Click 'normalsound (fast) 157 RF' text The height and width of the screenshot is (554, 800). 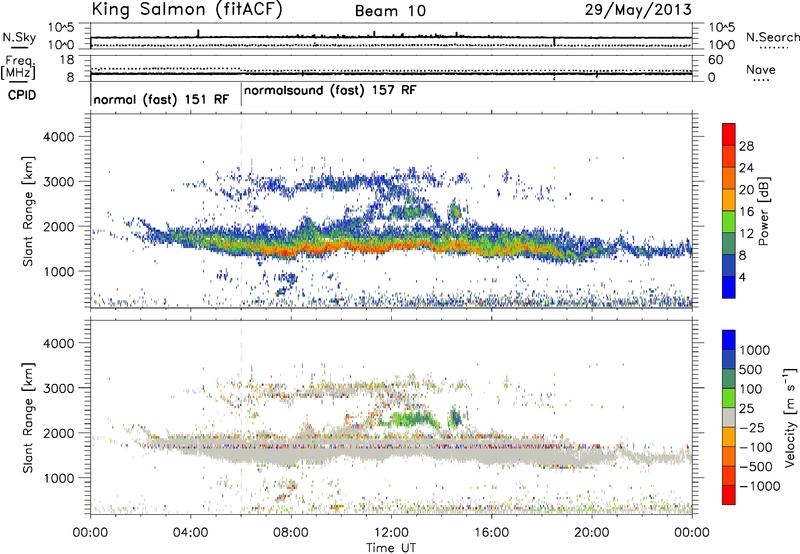pyautogui.click(x=330, y=90)
